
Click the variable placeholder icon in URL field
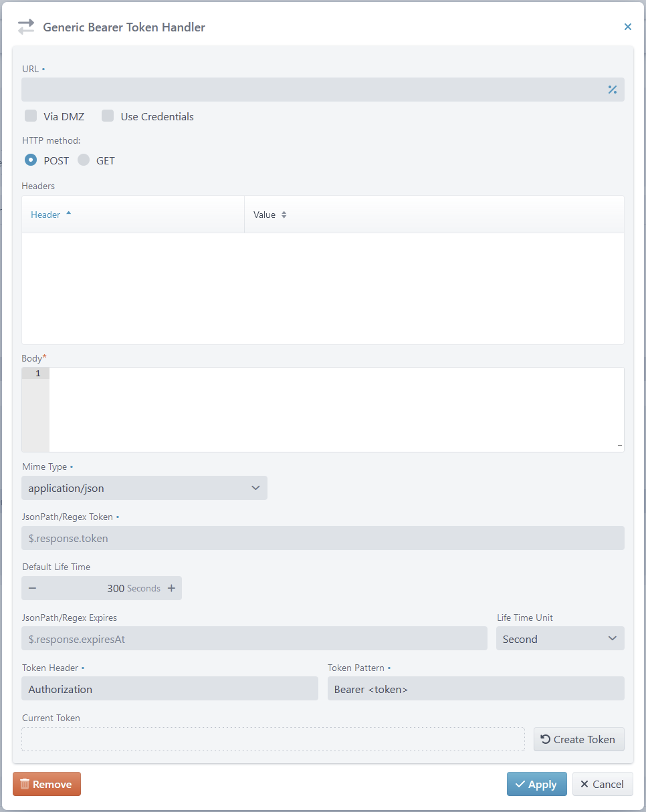612,90
